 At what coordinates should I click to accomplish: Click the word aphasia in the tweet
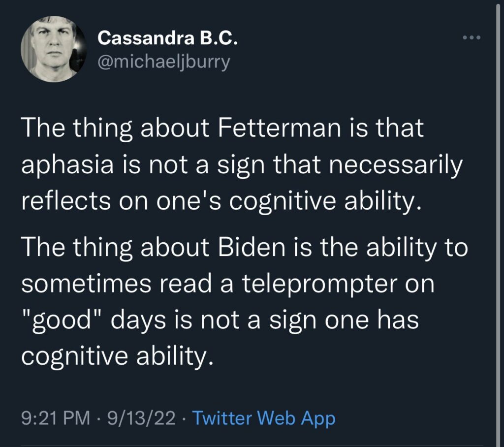pyautogui.click(x=67, y=166)
